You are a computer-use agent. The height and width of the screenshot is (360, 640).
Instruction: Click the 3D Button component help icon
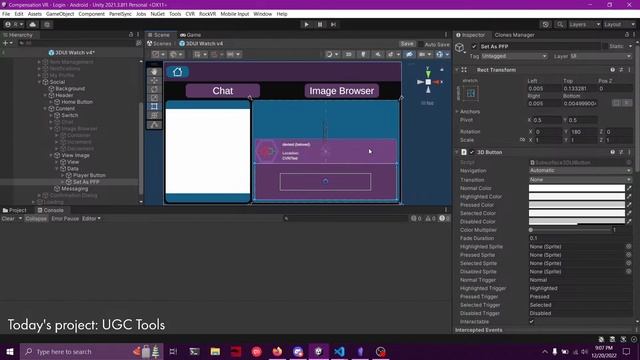click(613, 152)
